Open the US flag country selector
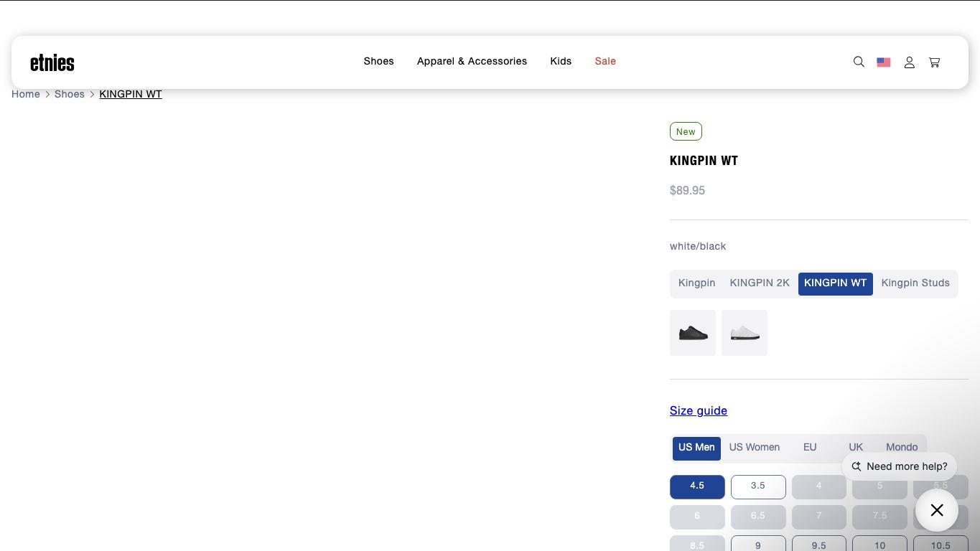Image resolution: width=980 pixels, height=551 pixels. click(x=884, y=62)
